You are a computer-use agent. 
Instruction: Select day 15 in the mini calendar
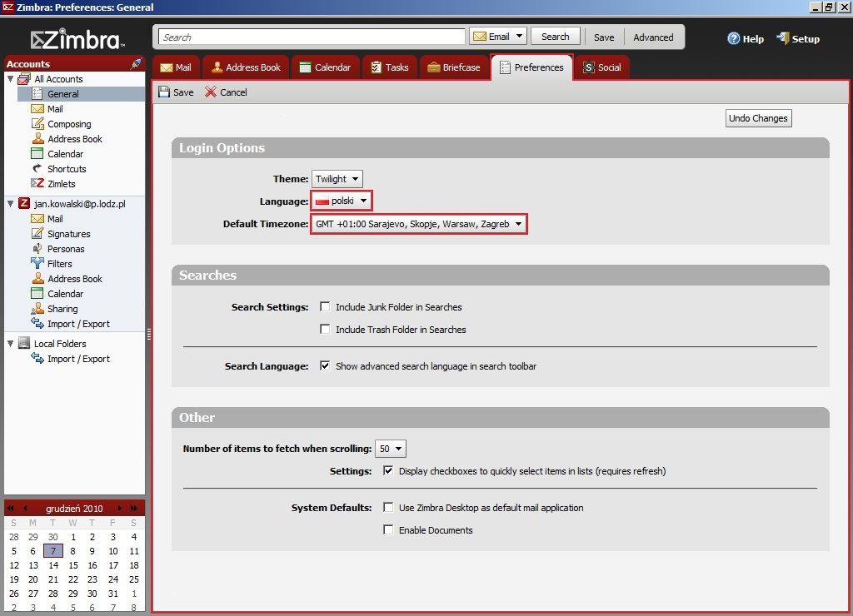[73, 565]
